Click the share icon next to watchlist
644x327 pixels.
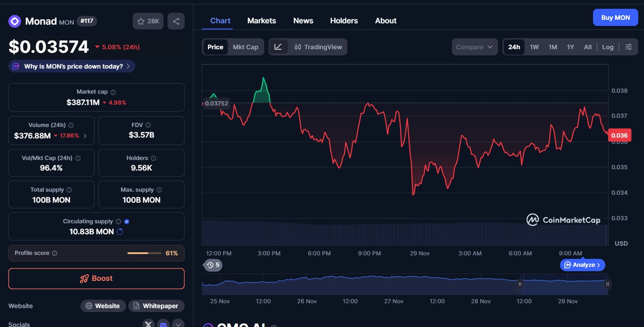(x=176, y=21)
